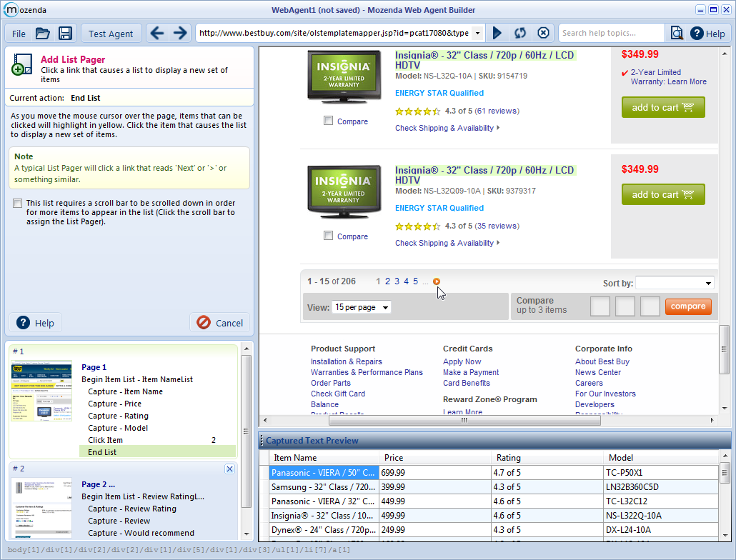Check Compare for model NS-L32Q-10A
Screen dimensions: 736x560
[328, 121]
